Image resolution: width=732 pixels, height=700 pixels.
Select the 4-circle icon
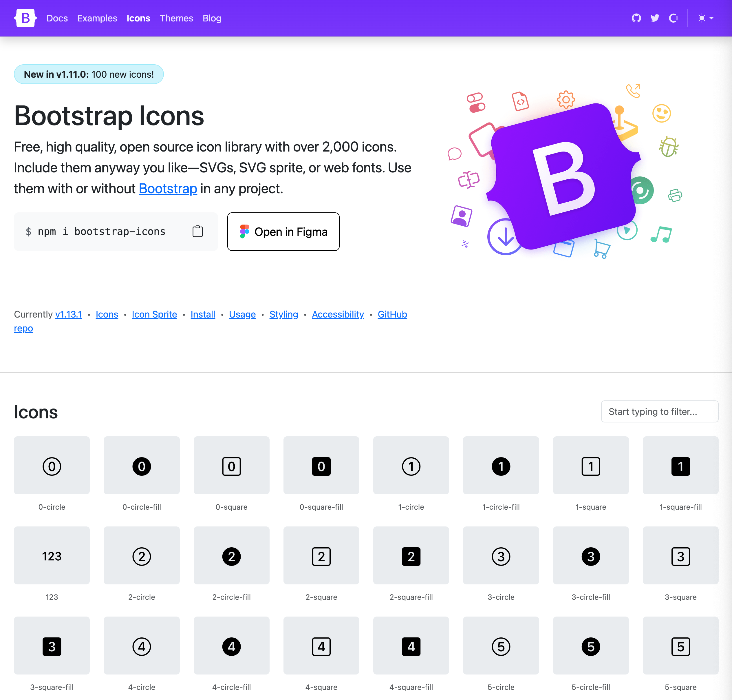click(141, 646)
